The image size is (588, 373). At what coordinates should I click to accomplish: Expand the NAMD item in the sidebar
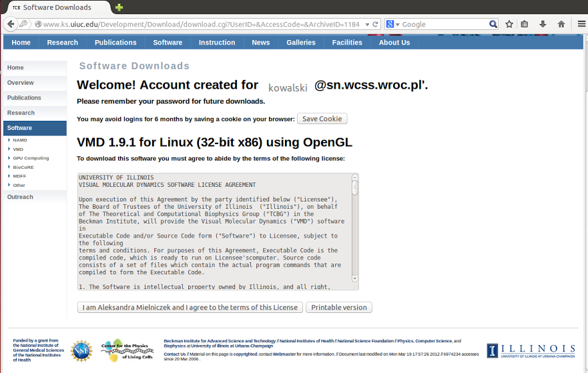tap(20, 140)
